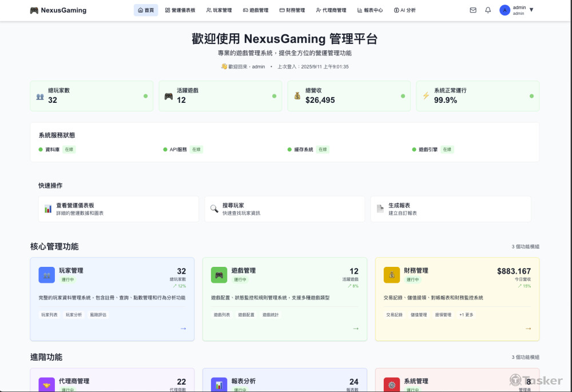Click the admin user avatar circle
Image resolution: width=572 pixels, height=392 pixels.
pyautogui.click(x=505, y=10)
